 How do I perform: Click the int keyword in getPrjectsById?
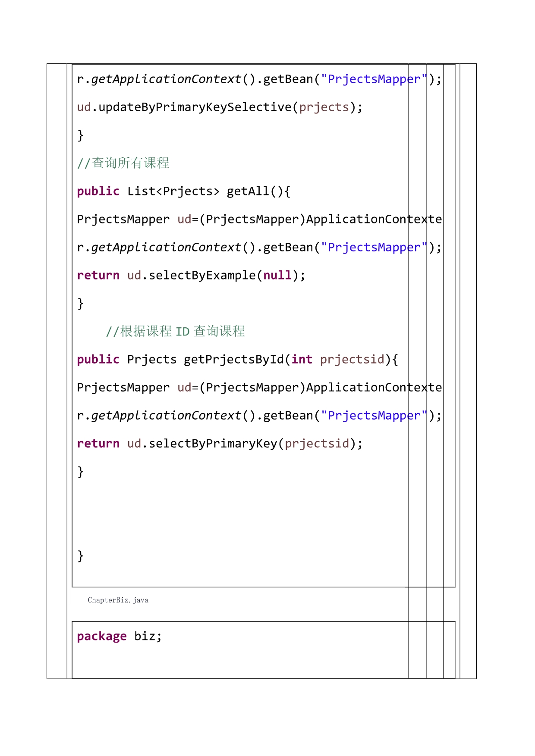pyautogui.click(x=302, y=360)
